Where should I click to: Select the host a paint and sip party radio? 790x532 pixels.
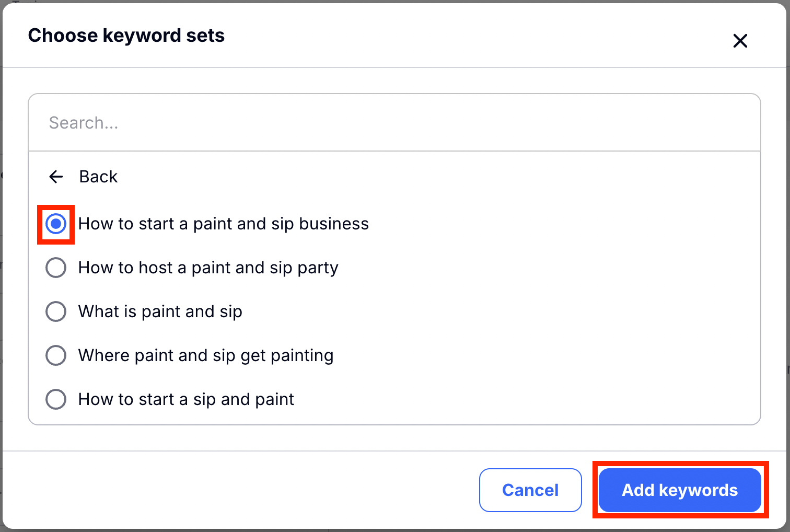(x=56, y=268)
